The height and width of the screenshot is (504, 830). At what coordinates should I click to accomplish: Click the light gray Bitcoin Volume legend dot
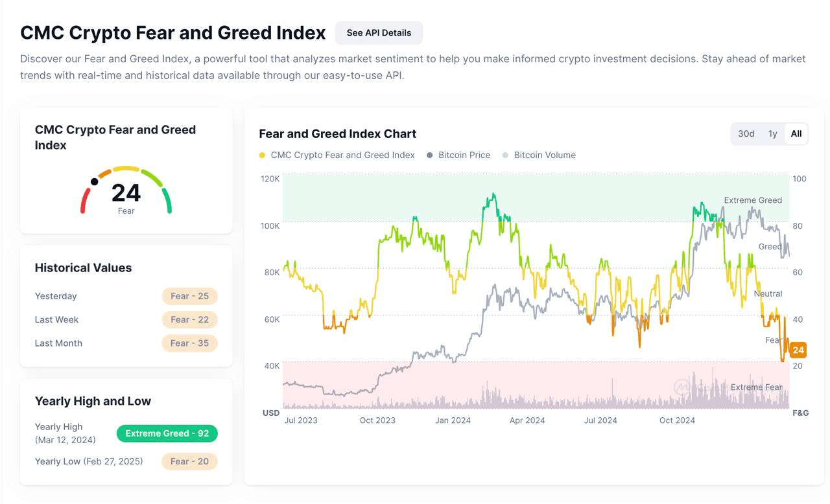point(505,155)
